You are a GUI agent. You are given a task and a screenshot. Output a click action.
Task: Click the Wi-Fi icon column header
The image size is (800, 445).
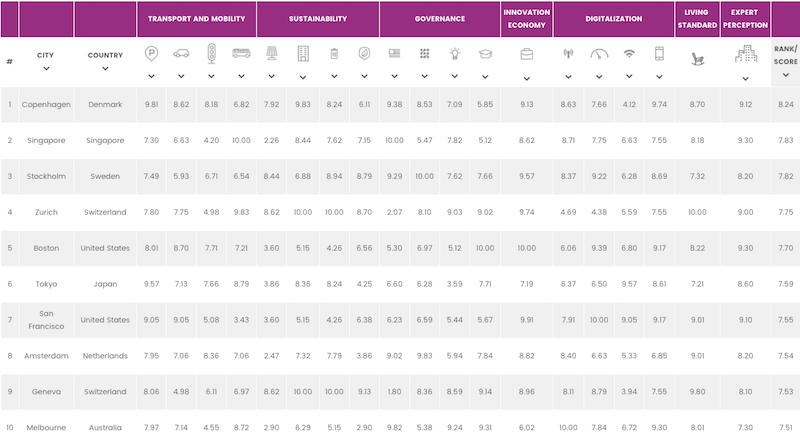(x=629, y=55)
